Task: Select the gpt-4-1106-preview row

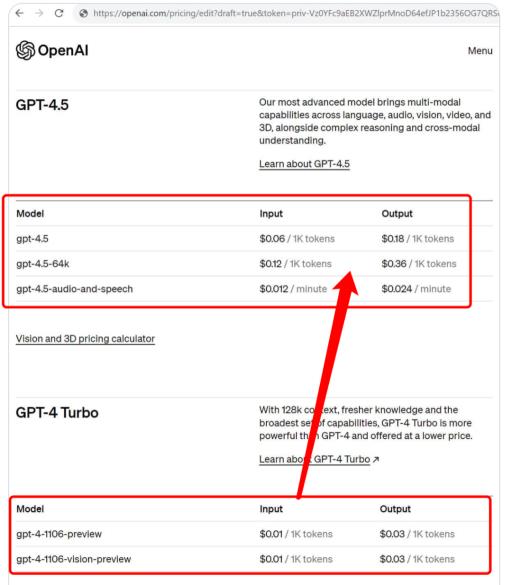Action: pyautogui.click(x=254, y=534)
